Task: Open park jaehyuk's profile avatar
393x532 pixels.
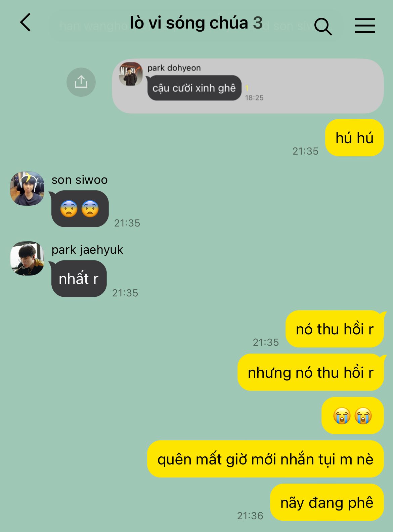Action: click(27, 258)
